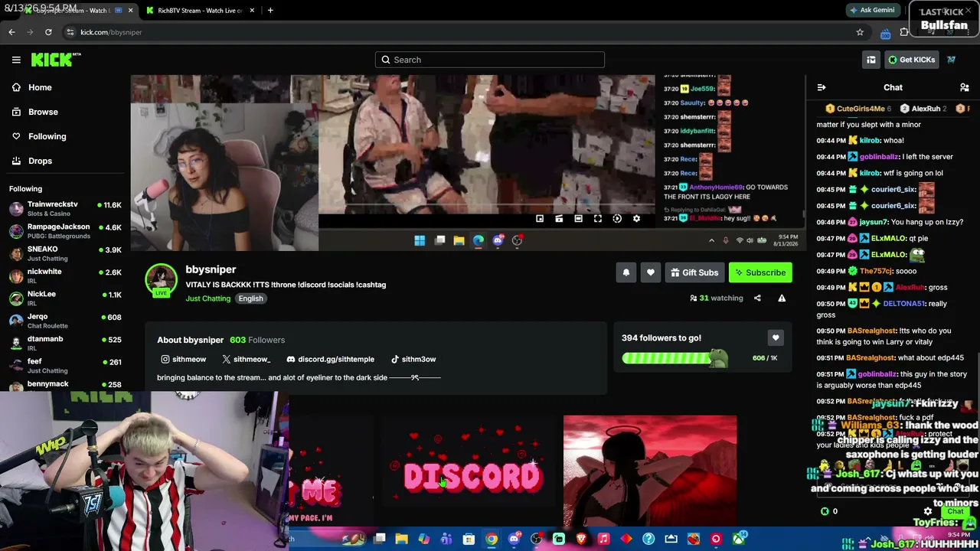This screenshot has height=551, width=980.
Task: Collapse the chat panel
Action: (x=822, y=87)
